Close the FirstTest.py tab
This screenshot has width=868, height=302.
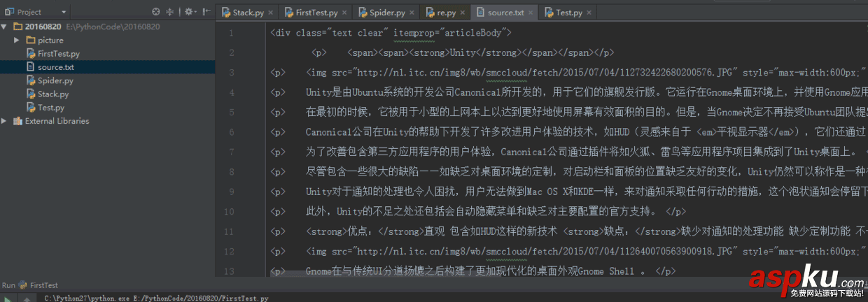tap(345, 13)
